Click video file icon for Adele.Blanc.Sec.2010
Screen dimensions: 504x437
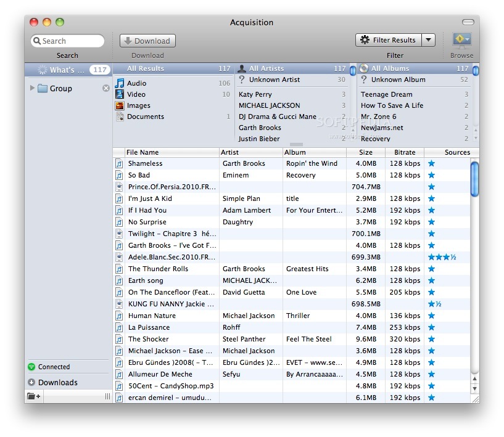pos(119,257)
